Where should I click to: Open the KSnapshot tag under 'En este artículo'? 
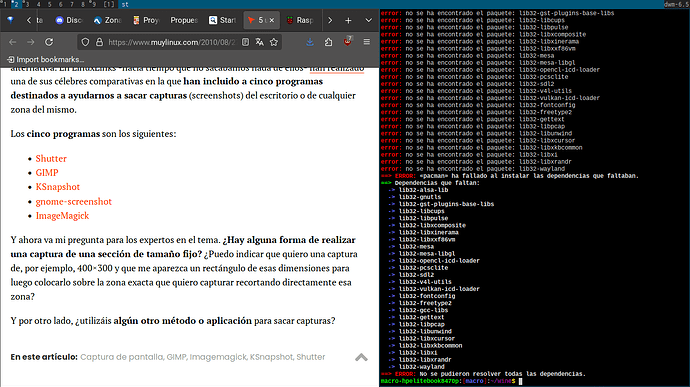coord(271,357)
